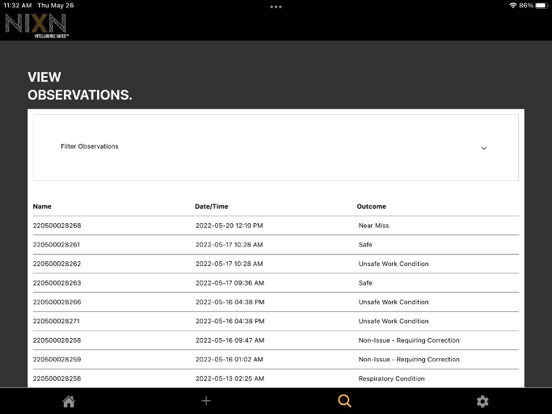The height and width of the screenshot is (414, 552).
Task: Open observation 220500028261
Action: click(x=56, y=245)
